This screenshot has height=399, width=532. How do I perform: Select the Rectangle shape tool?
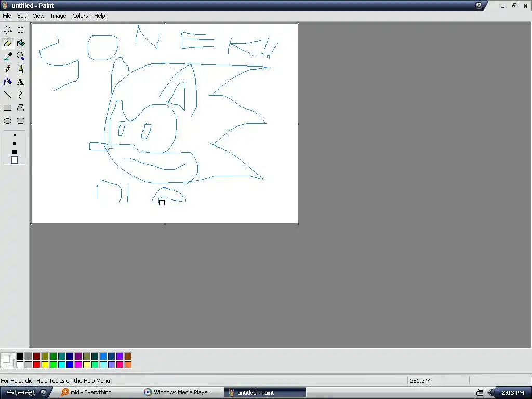[7, 108]
